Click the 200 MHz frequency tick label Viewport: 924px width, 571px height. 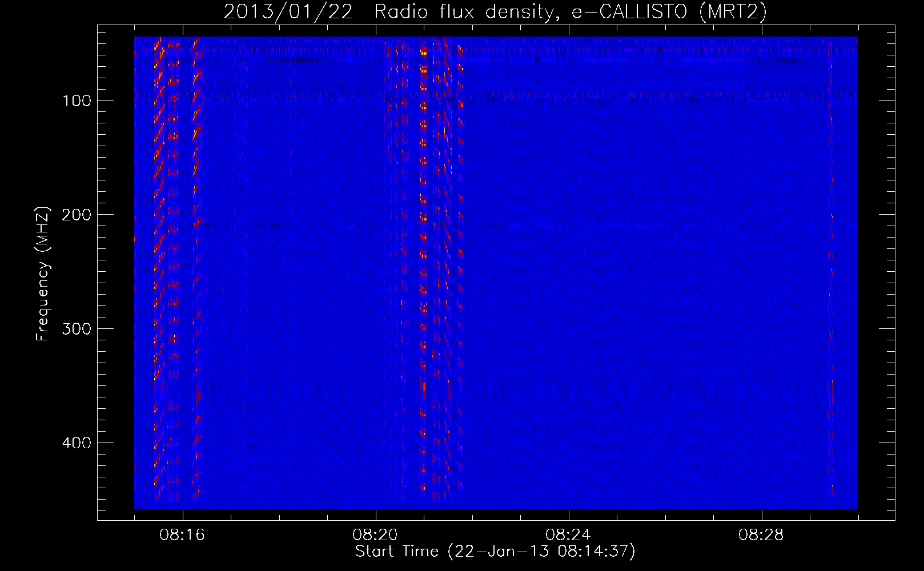click(x=77, y=215)
